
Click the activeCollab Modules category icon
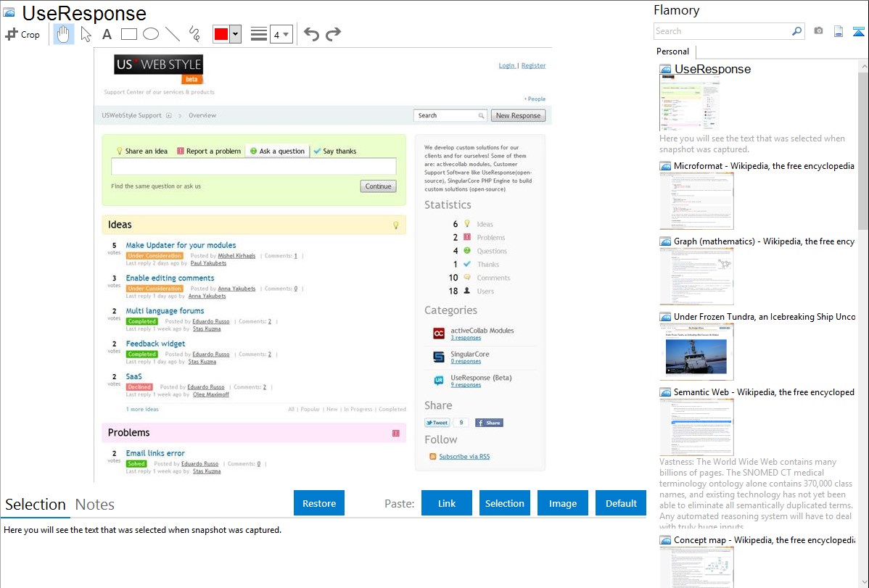click(x=438, y=333)
